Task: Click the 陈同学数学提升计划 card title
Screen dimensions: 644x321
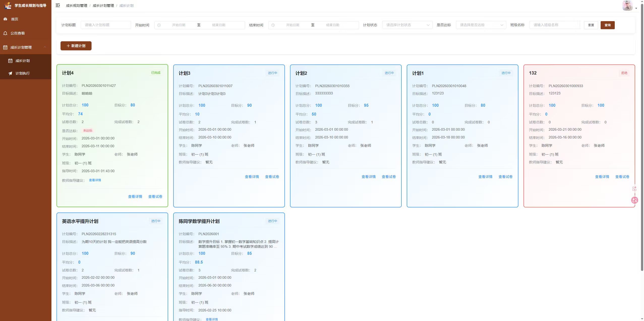Action: pyautogui.click(x=199, y=221)
